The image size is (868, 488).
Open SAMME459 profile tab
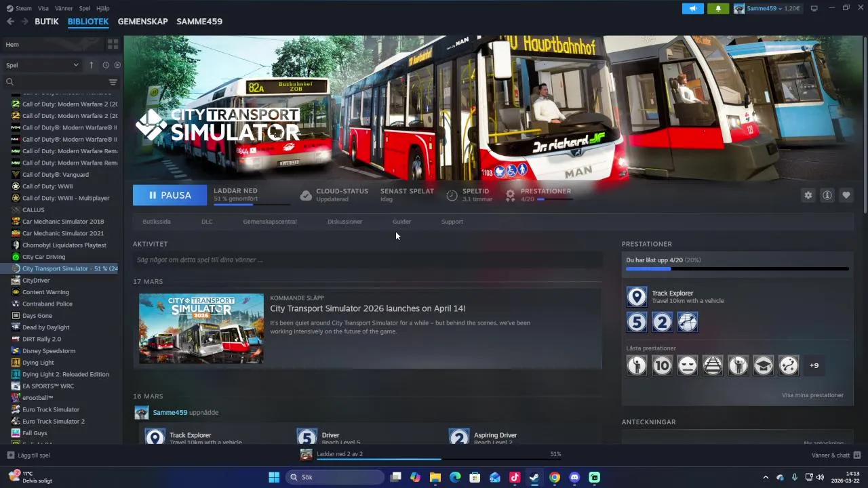pos(199,22)
